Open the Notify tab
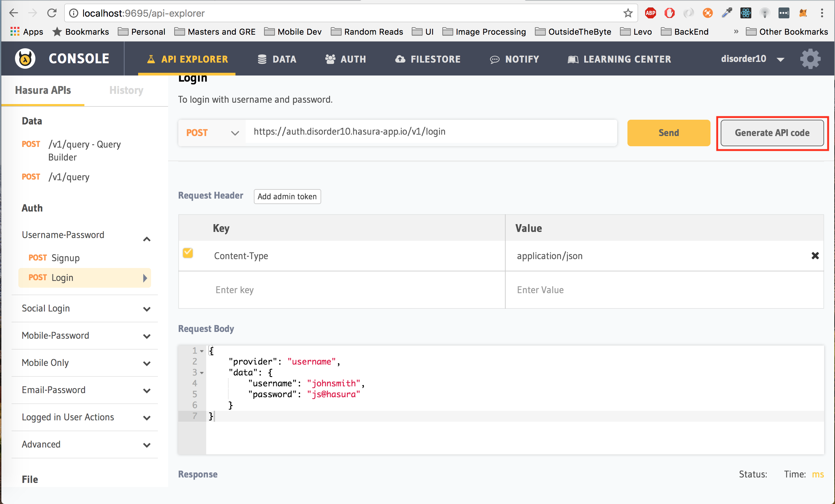This screenshot has width=835, height=504. tap(514, 59)
